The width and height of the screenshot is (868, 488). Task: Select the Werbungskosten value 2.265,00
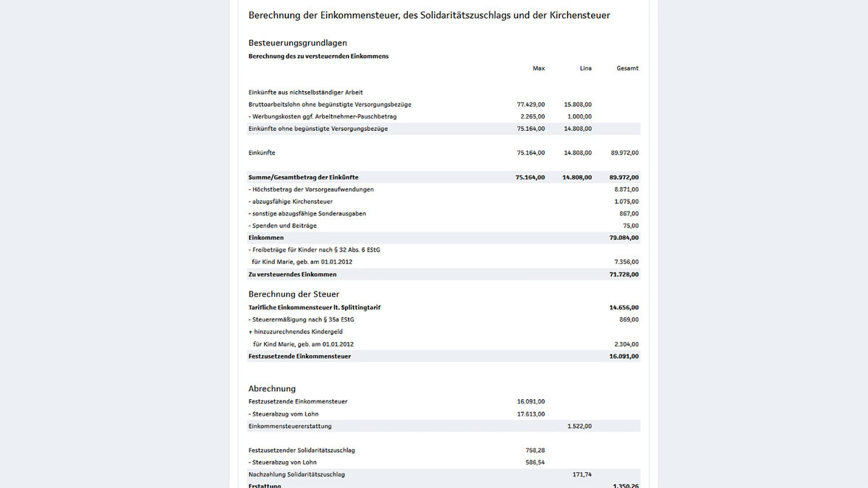tap(533, 116)
